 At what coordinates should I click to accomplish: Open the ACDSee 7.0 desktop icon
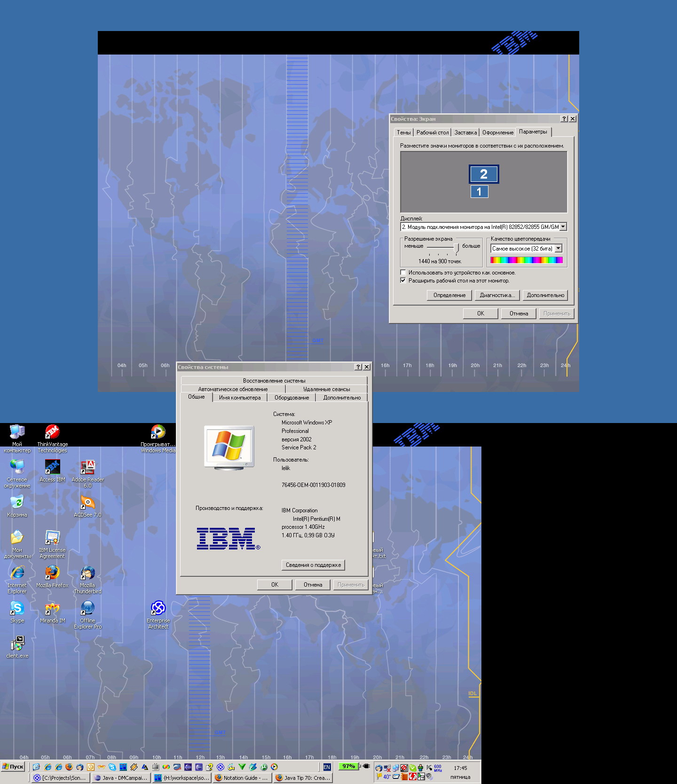click(x=87, y=503)
